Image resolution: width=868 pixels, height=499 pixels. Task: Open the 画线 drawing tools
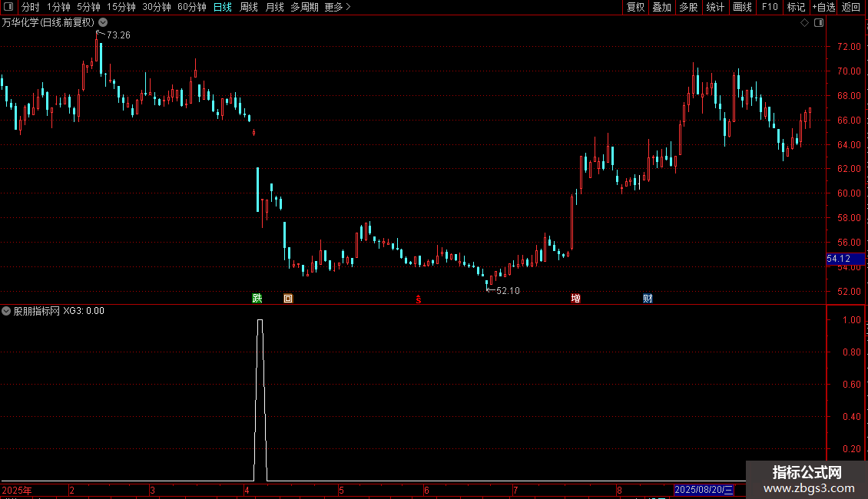[x=742, y=7]
